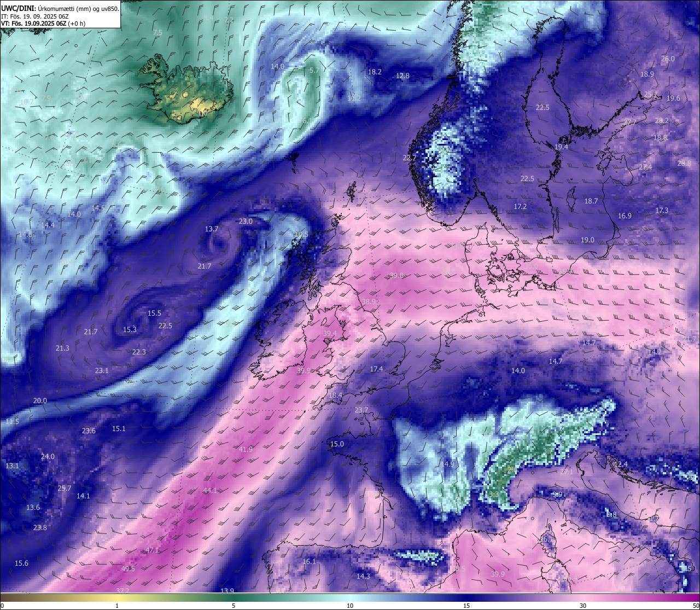Click the 18.2 value in the Norwegian Sea
This screenshot has width=700, height=610.
375,72
